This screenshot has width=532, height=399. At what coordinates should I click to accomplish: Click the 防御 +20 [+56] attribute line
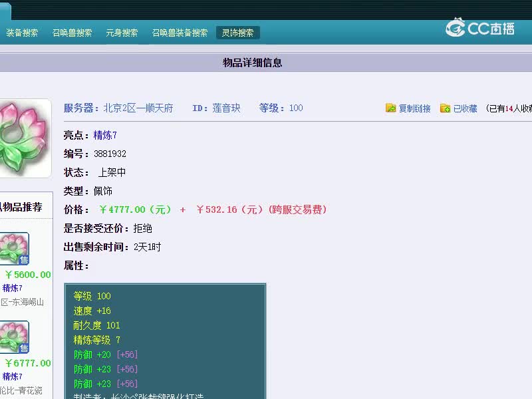106,354
